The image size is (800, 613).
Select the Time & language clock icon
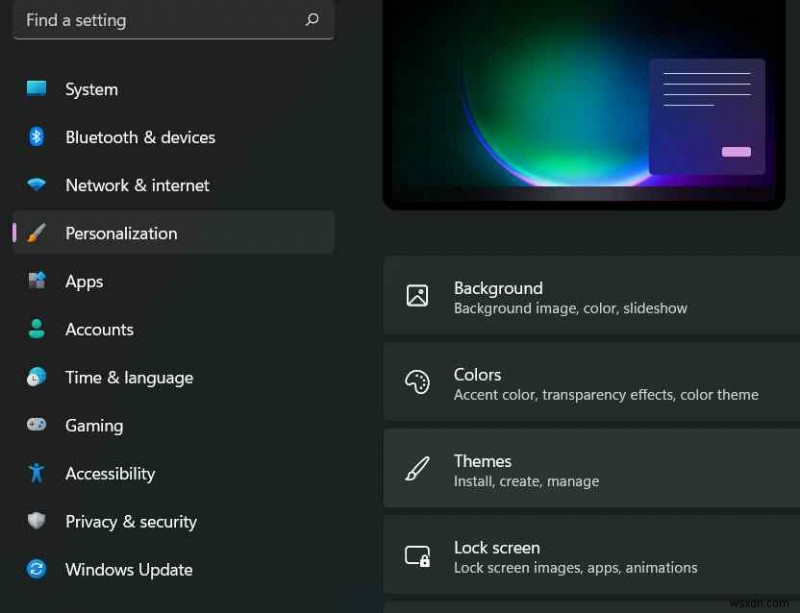coord(36,377)
